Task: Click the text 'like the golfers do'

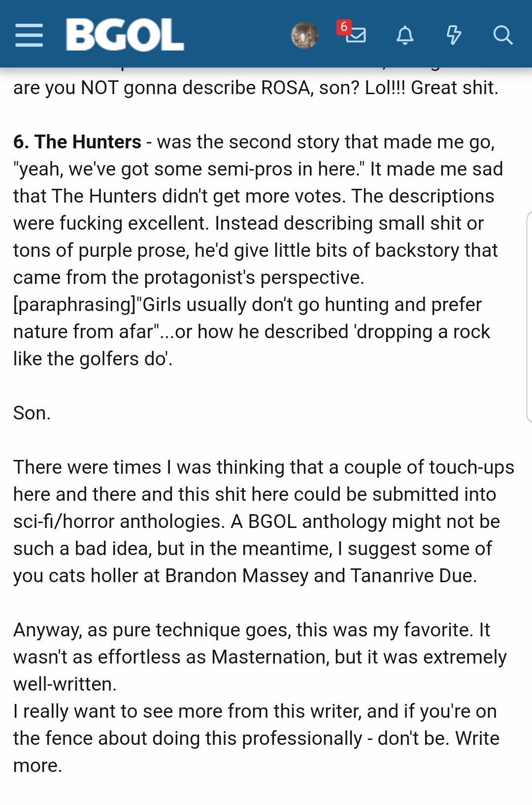Action: point(93,359)
